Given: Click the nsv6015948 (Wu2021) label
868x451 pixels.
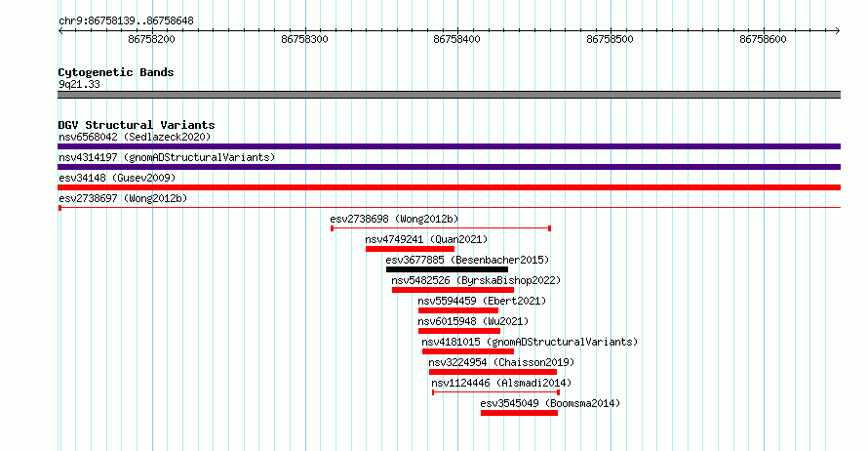Looking at the screenshot, I should (x=473, y=321).
